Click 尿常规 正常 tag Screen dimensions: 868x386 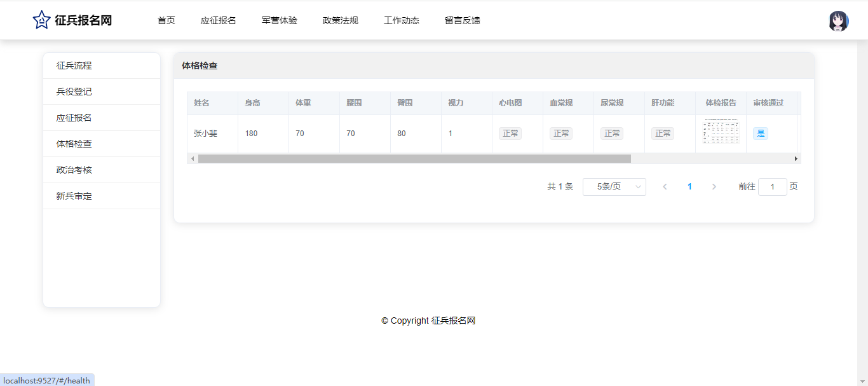[x=612, y=134]
